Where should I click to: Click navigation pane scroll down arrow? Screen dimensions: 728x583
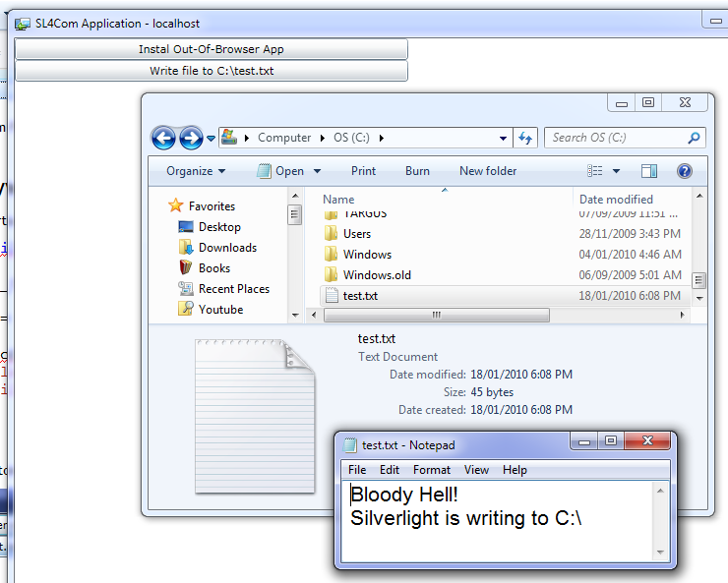coord(295,316)
